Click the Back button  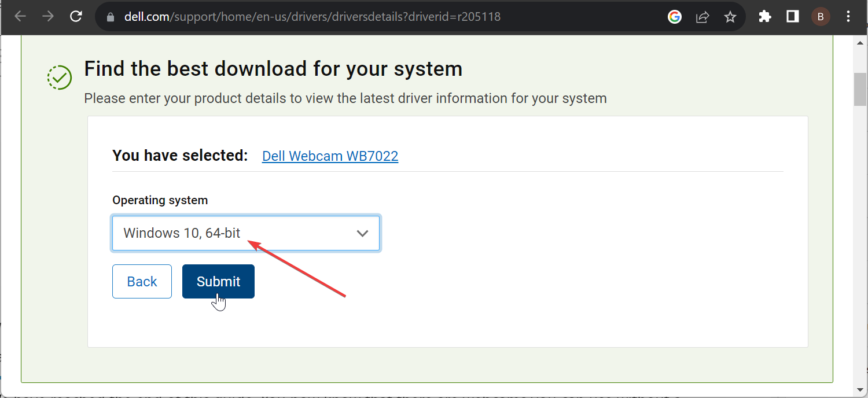[142, 281]
